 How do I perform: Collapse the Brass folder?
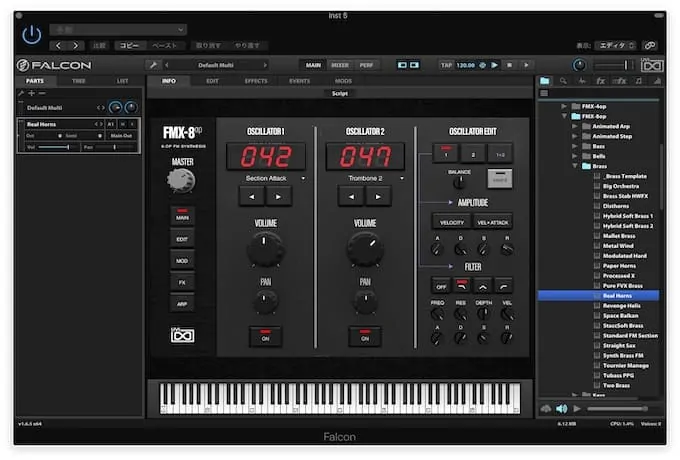click(x=574, y=166)
